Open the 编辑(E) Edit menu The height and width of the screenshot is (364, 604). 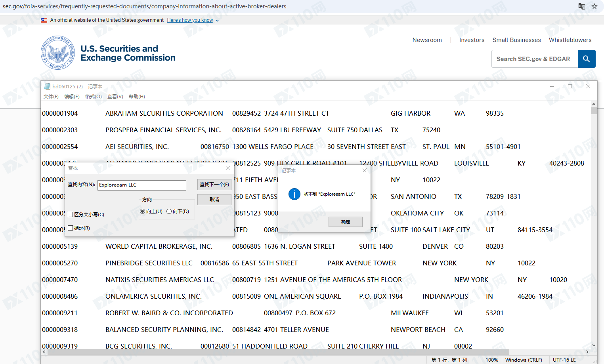point(72,97)
